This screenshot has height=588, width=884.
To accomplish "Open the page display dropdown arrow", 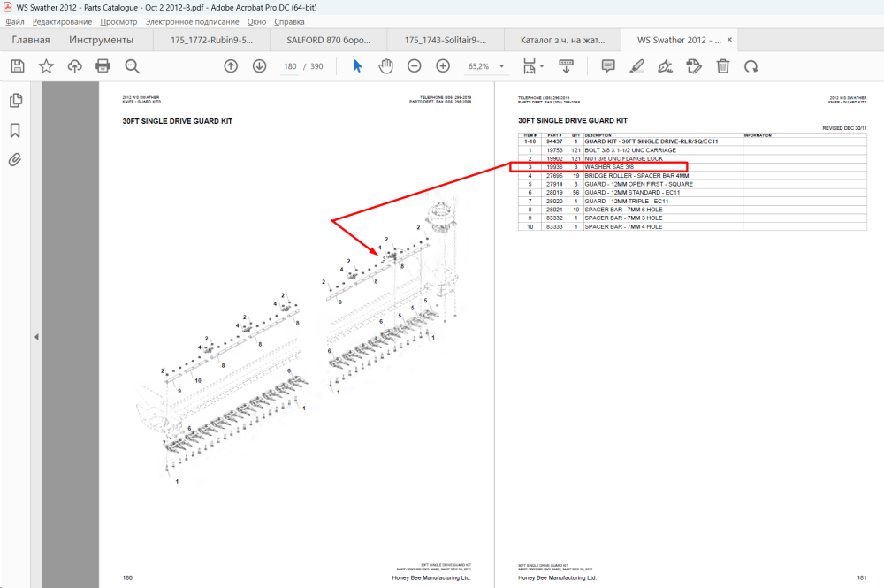I will 542,66.
